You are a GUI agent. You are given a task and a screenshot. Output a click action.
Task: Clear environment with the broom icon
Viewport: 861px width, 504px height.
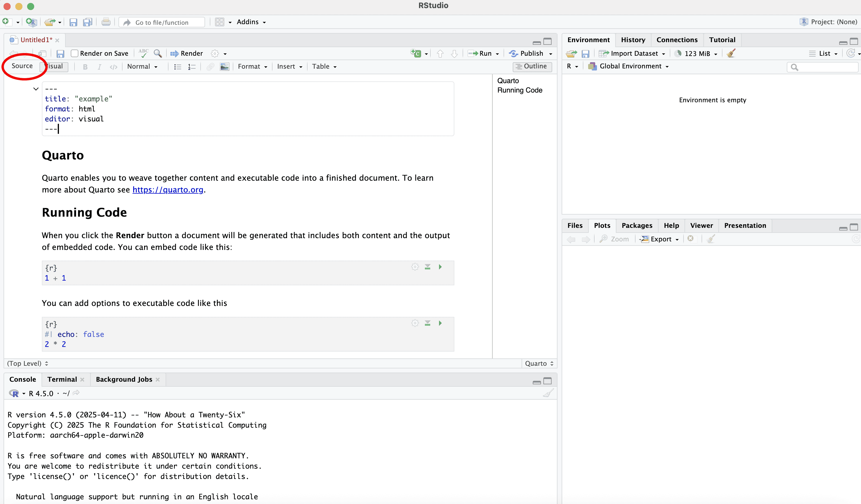click(x=731, y=53)
